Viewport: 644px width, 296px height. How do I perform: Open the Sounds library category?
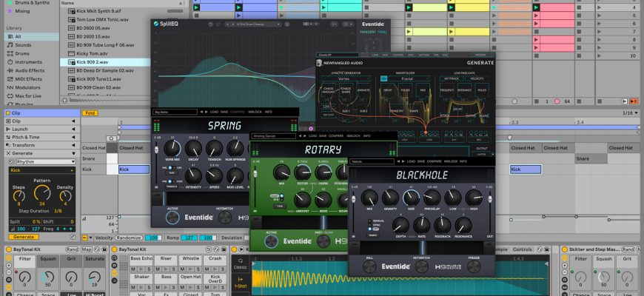point(24,44)
